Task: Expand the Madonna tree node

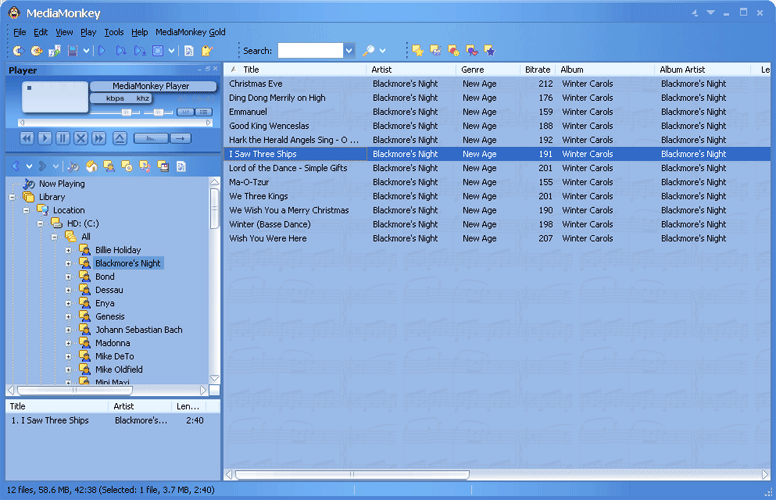Action: point(68,343)
